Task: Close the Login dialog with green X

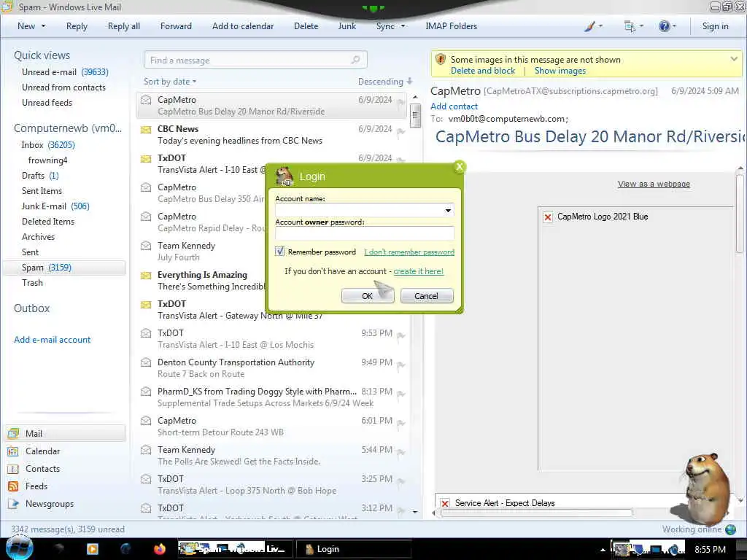Action: (x=460, y=167)
